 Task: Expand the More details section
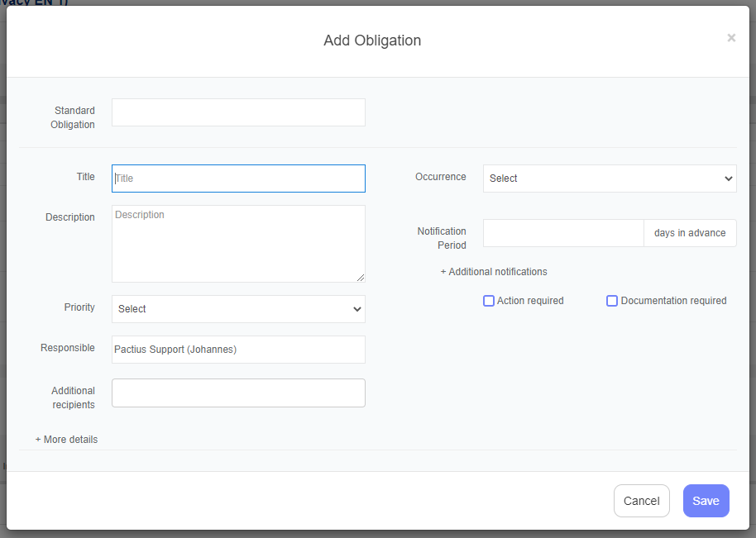(66, 440)
